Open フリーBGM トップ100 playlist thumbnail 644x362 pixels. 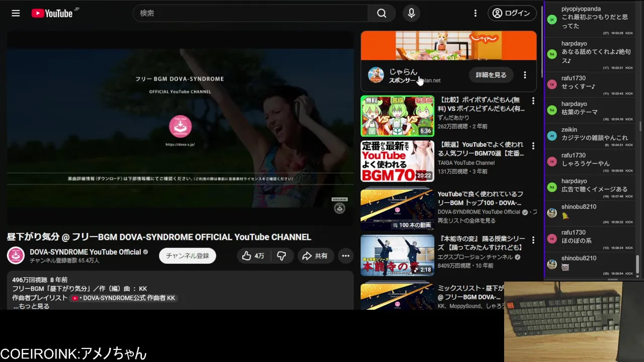(397, 209)
